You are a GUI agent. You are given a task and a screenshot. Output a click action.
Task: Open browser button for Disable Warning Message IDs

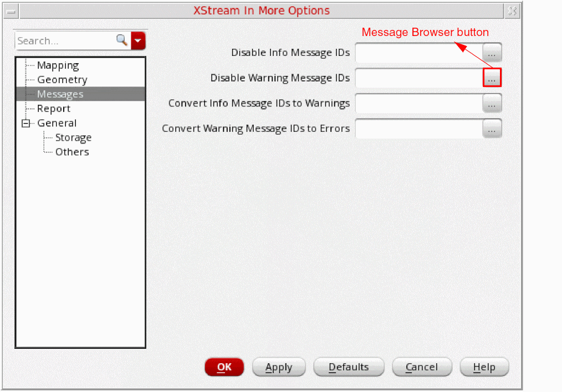point(492,78)
